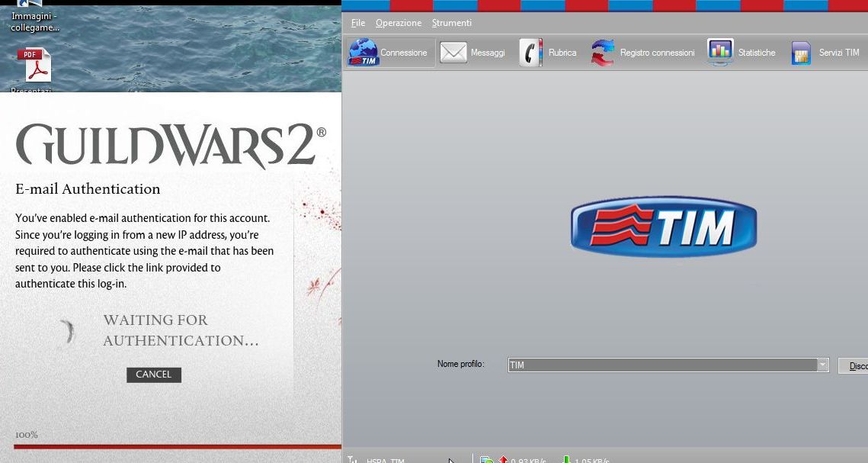
Task: Click the '0.93 KB/s' upload speed text
Action: point(528,460)
